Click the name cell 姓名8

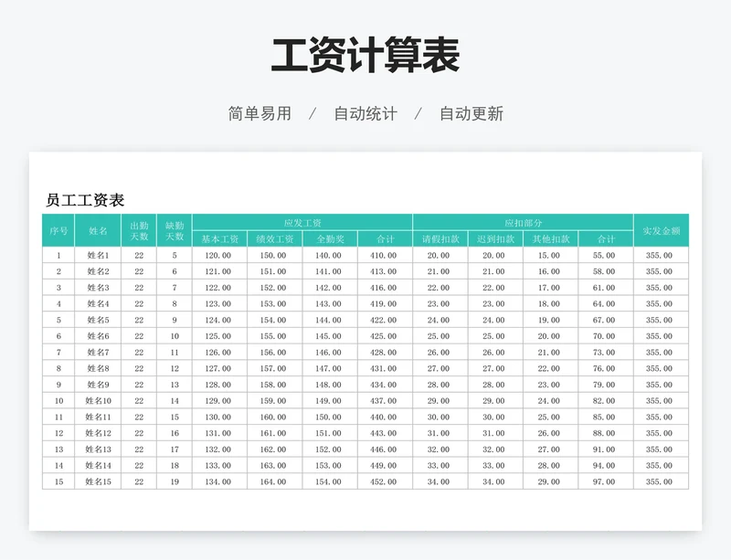(x=98, y=368)
